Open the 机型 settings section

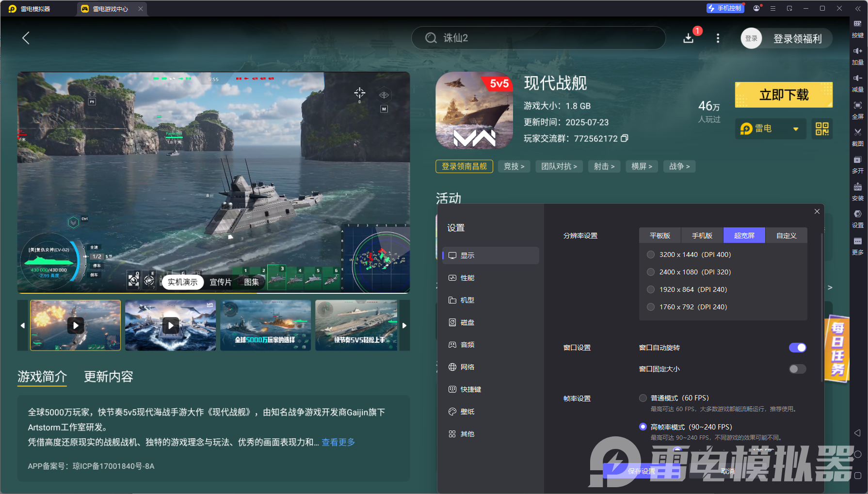tap(491, 300)
